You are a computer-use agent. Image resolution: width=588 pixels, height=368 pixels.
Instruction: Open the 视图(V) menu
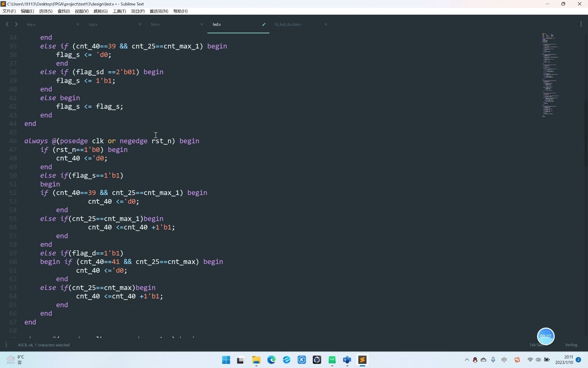point(82,11)
